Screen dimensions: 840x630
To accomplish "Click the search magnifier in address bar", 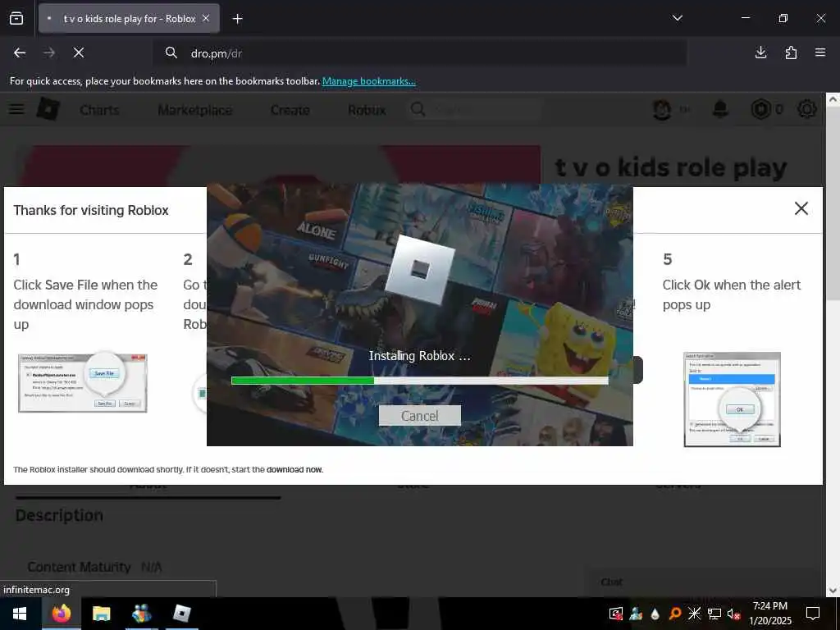I will [x=171, y=52].
